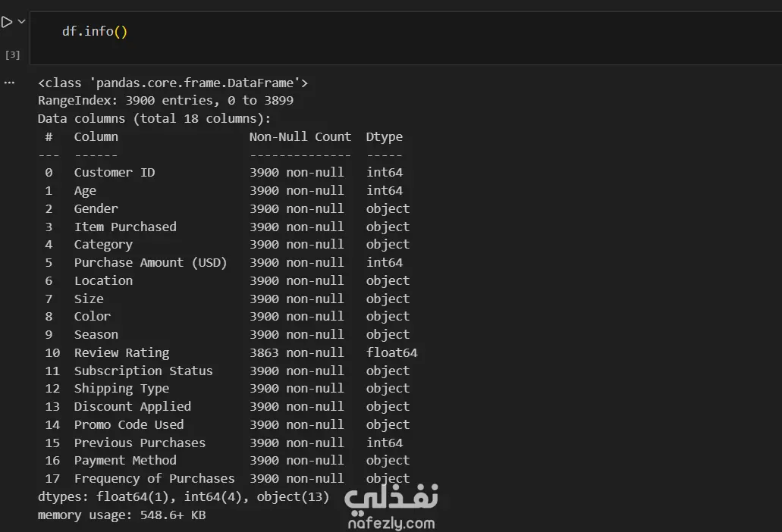The height and width of the screenshot is (532, 782).
Task: Click the Nafezly Arabic logo watermark
Action: click(x=391, y=499)
